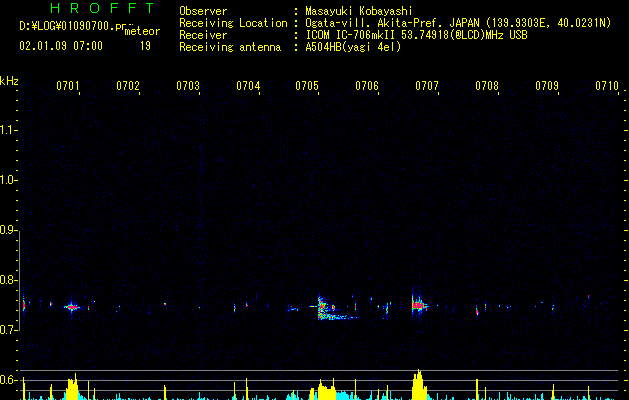The height and width of the screenshot is (400, 629).
Task: Click the 0707 time marker
Action: coord(427,86)
